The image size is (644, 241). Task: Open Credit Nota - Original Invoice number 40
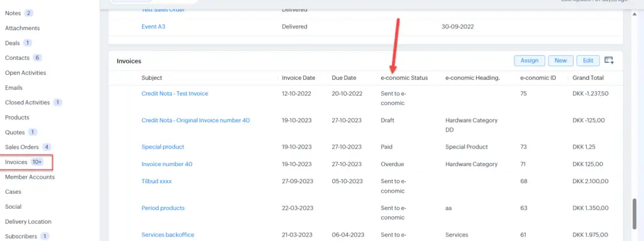pos(196,121)
